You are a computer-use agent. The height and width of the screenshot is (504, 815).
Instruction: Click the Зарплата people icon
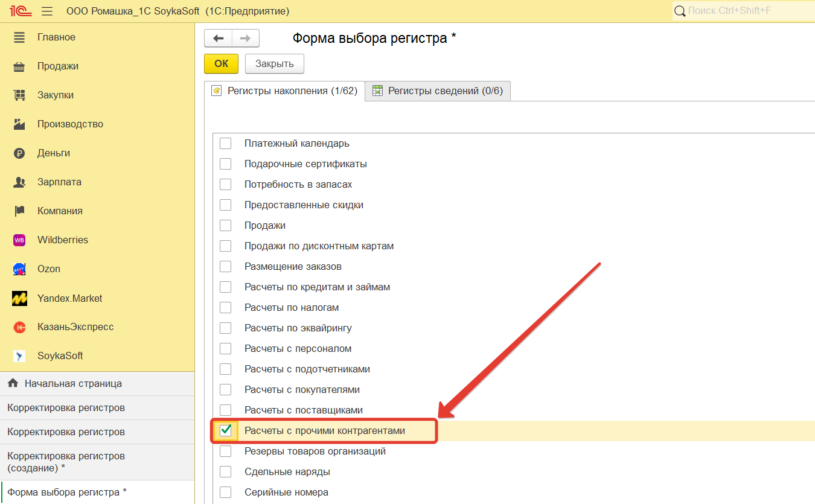click(x=19, y=182)
